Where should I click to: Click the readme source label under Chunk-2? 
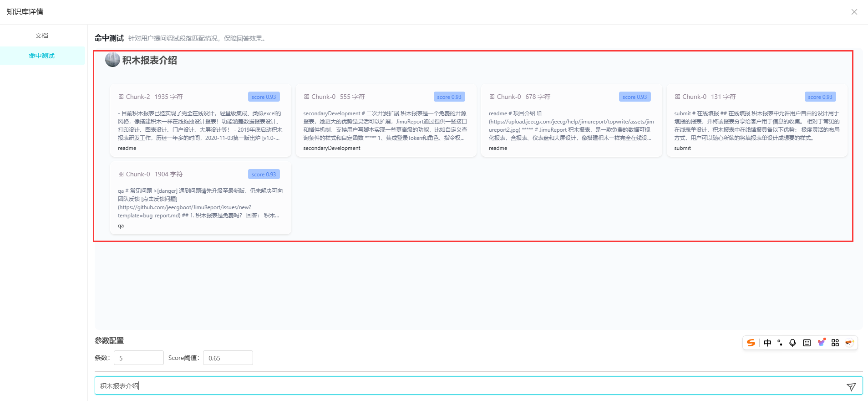(127, 148)
